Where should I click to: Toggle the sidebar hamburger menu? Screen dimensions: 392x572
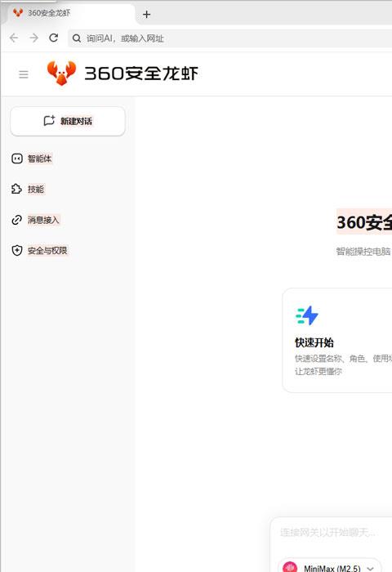coord(24,74)
